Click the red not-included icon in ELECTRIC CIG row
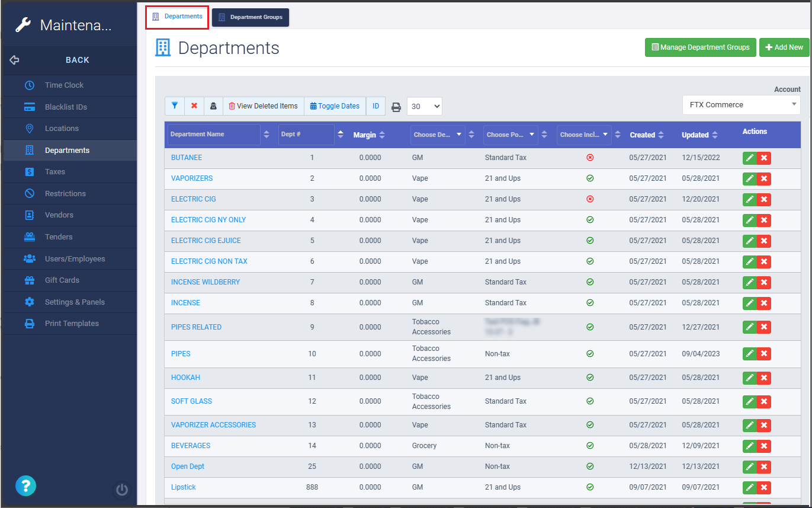 click(590, 199)
